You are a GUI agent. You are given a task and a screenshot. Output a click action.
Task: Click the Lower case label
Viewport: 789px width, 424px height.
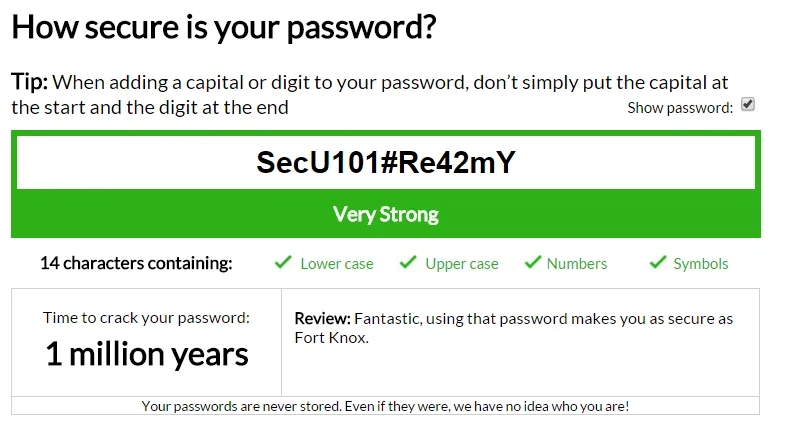(x=337, y=264)
